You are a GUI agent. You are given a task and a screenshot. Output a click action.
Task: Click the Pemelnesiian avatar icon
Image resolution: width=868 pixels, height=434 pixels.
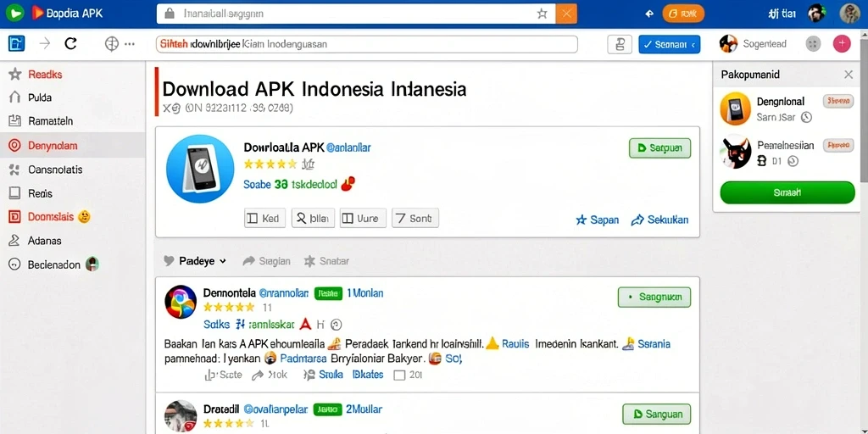(x=735, y=152)
